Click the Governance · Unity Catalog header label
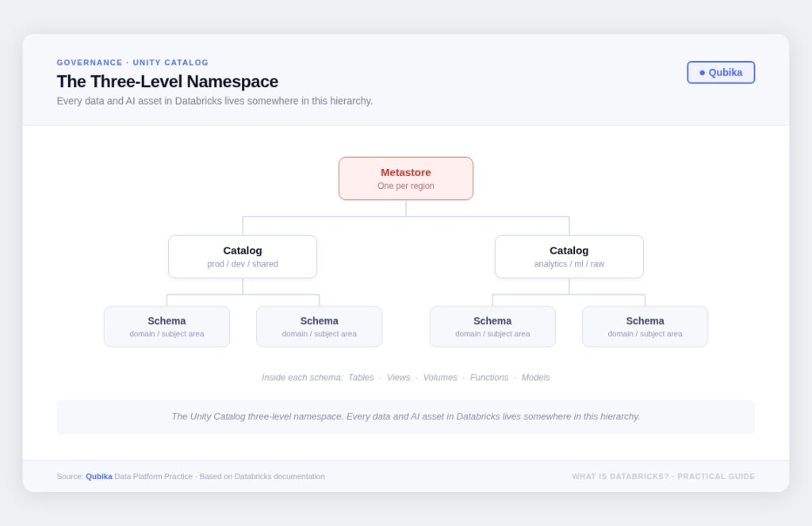Image resolution: width=812 pixels, height=526 pixels. pos(132,63)
